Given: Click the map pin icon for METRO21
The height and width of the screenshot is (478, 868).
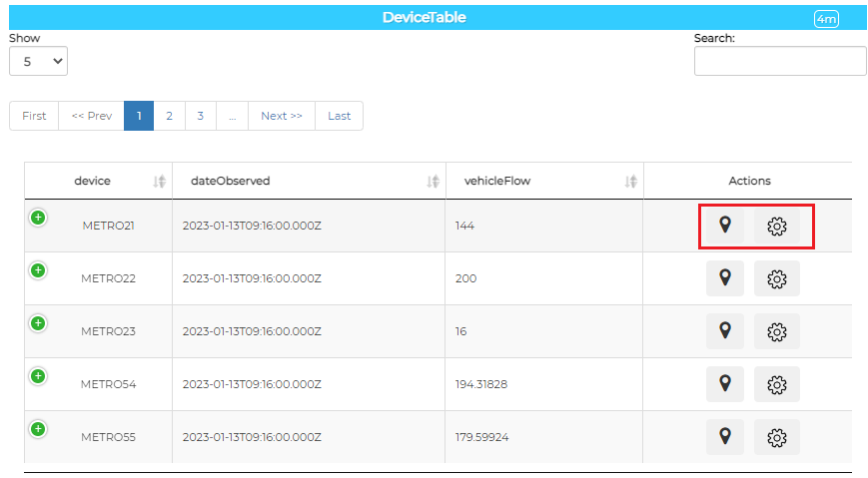Looking at the screenshot, I should pos(725,226).
